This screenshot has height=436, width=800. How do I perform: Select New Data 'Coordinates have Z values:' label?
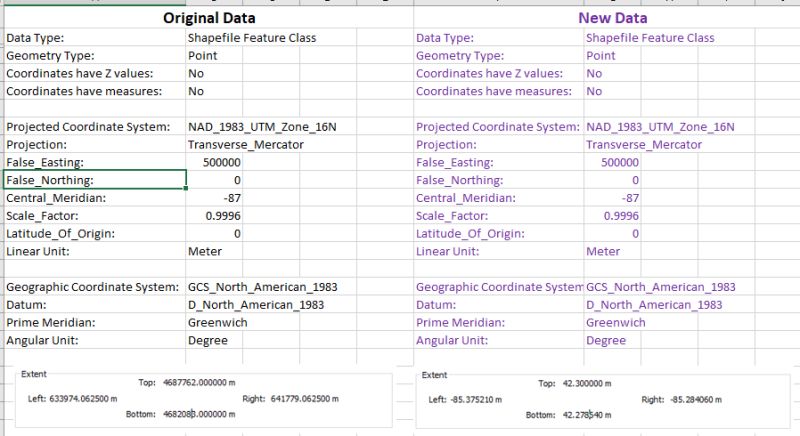(499, 73)
